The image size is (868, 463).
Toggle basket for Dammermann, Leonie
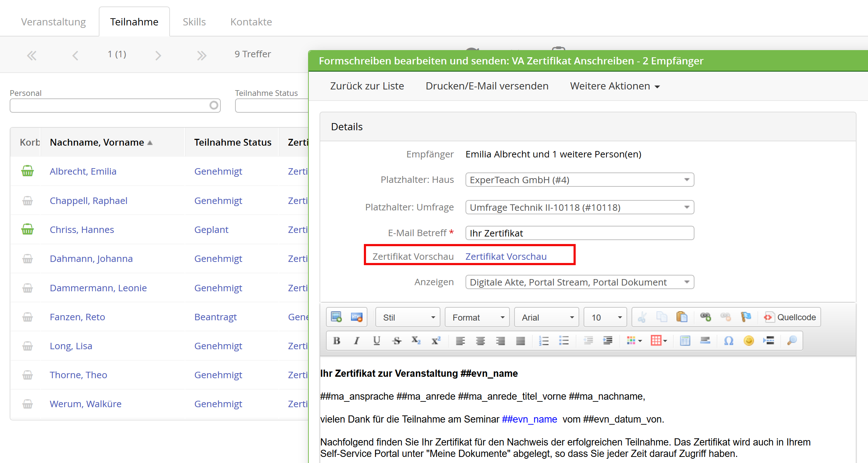pos(28,288)
